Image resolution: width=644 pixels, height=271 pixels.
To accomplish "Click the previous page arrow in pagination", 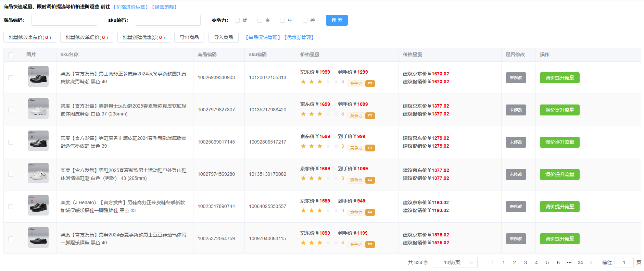I will 492,262.
